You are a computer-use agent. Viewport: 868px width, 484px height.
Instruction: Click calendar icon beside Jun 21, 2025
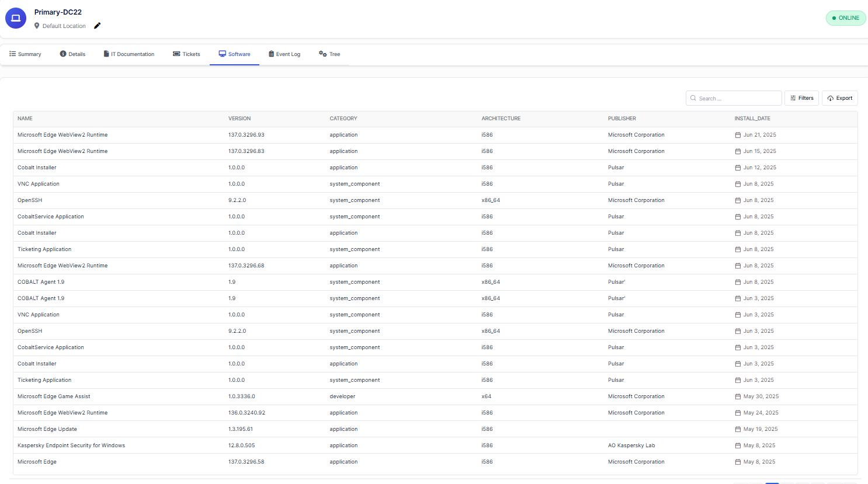point(738,135)
